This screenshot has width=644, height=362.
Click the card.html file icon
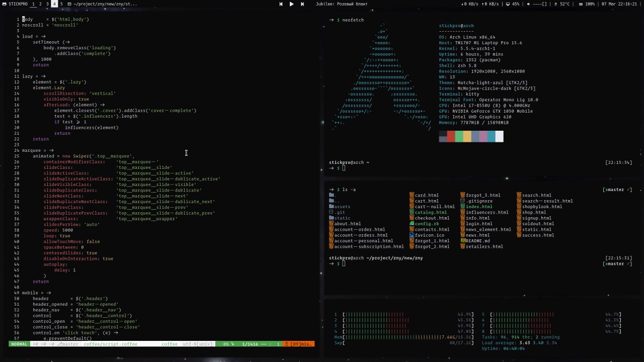[x=412, y=195]
